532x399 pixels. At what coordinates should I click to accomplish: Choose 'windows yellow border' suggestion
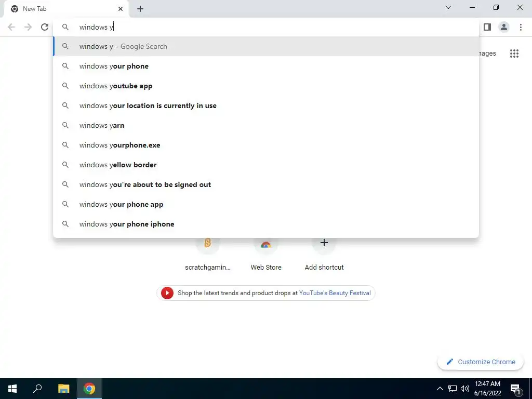(x=266, y=165)
